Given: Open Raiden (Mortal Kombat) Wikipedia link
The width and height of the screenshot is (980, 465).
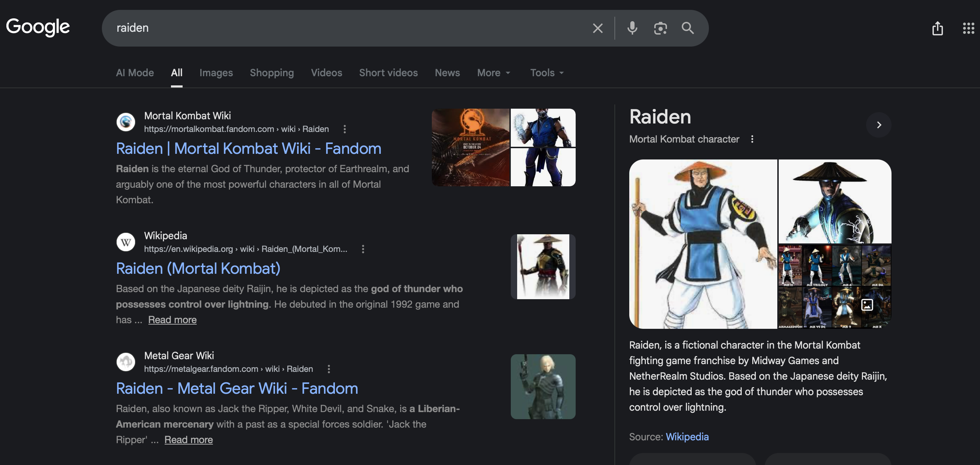Looking at the screenshot, I should [198, 268].
